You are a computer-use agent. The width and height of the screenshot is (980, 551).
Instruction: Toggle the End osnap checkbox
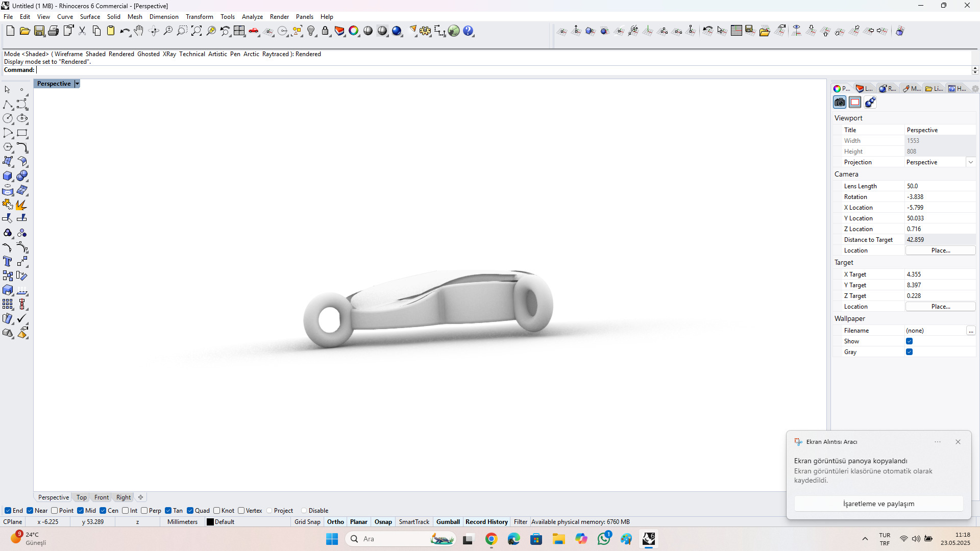tap(8, 511)
